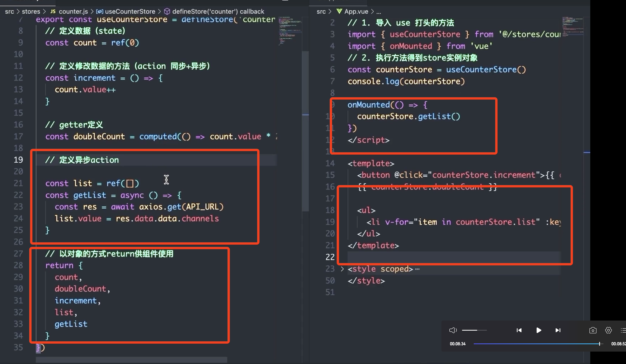Click counter.js breadcrumb file
626x364 pixels.
click(73, 11)
